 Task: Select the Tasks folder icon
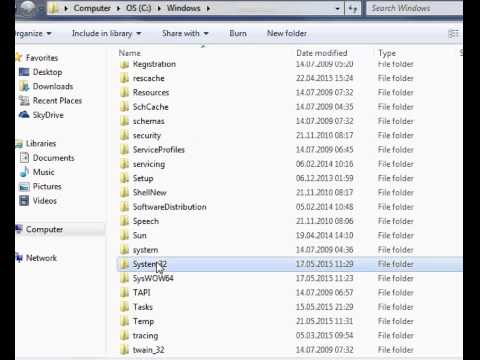point(125,307)
